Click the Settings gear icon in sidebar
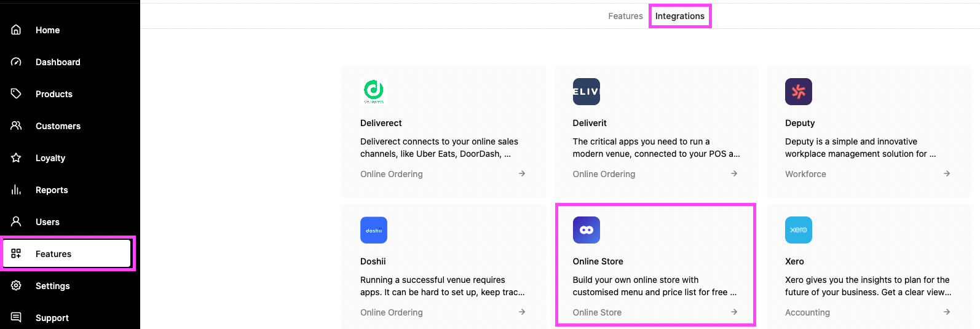The width and height of the screenshot is (980, 329). tap(17, 285)
